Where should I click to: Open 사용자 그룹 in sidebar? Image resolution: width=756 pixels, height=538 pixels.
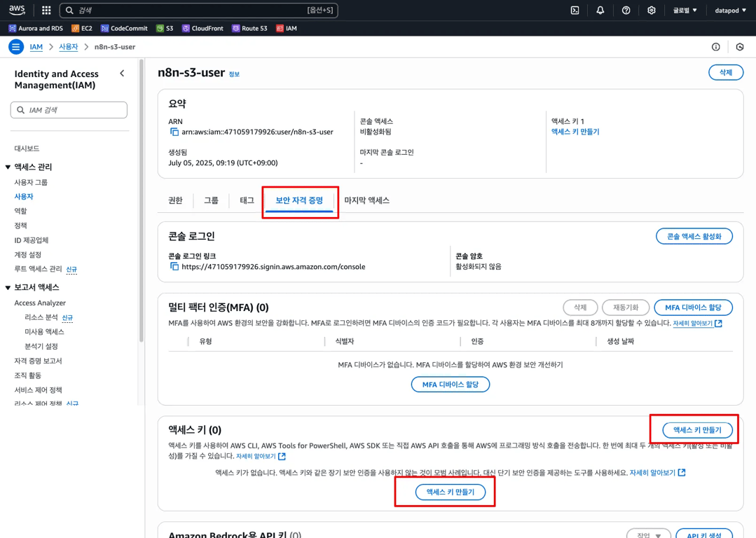tap(31, 182)
